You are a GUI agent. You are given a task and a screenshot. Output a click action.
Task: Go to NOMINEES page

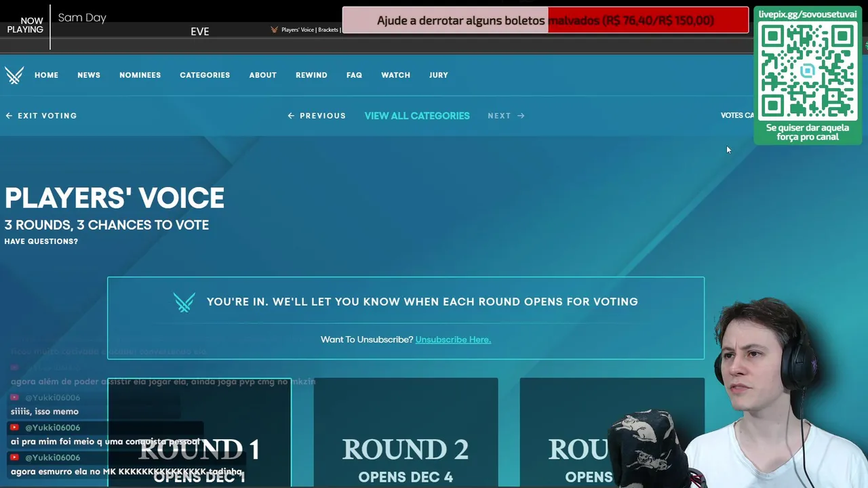[140, 75]
